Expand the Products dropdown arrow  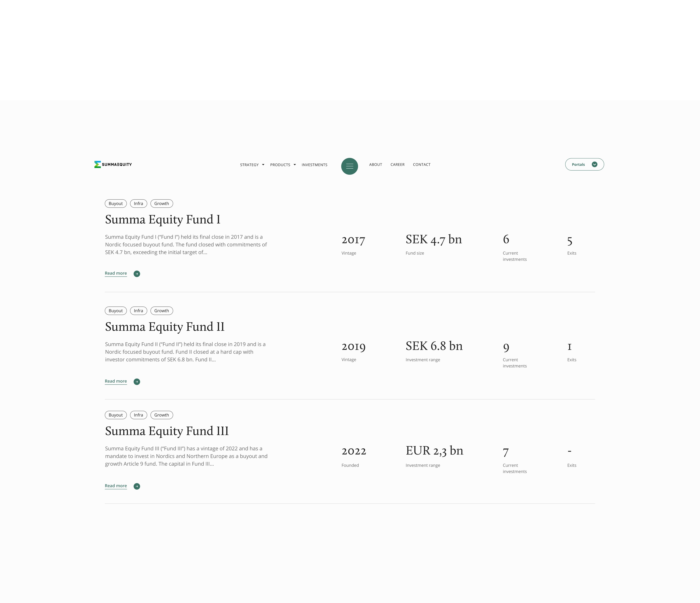pos(295,165)
